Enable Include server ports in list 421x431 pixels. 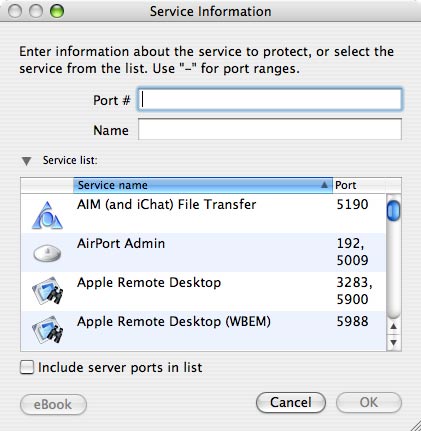click(x=27, y=367)
